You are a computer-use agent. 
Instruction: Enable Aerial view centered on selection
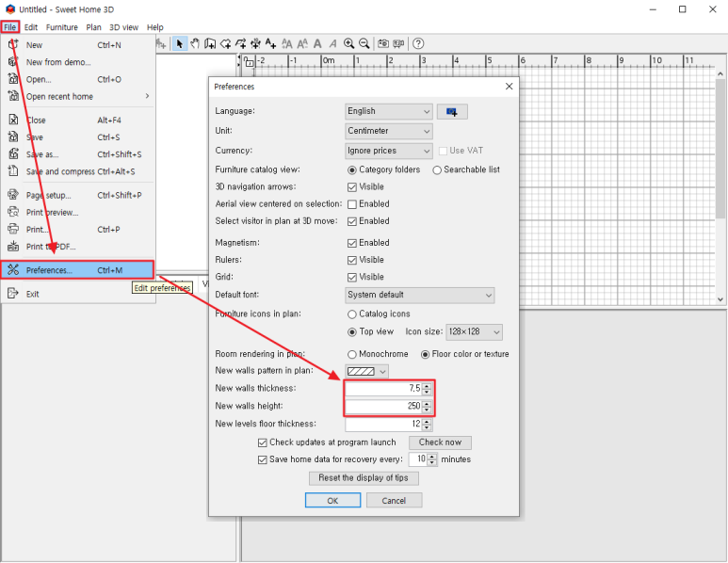(x=352, y=204)
